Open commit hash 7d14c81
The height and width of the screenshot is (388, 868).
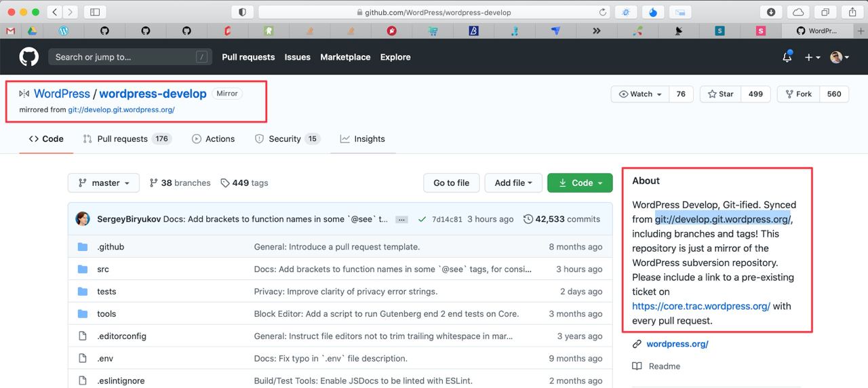tap(447, 220)
